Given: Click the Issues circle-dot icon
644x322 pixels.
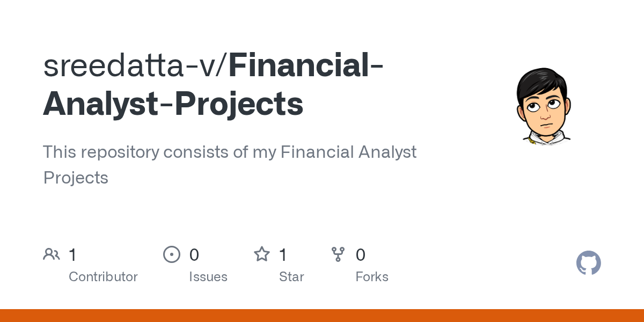Looking at the screenshot, I should click(x=171, y=254).
